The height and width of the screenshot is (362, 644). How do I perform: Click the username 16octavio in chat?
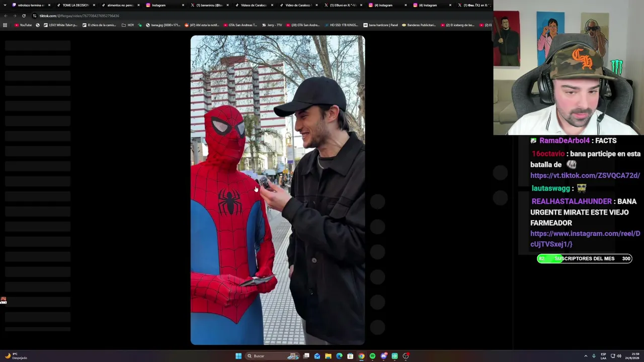click(548, 154)
